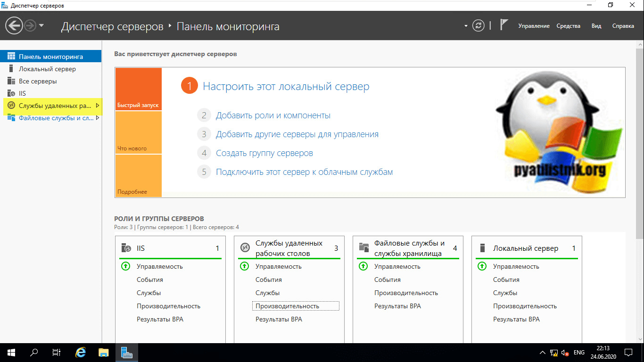Click Производительность in Remote Desktop Services tile
The height and width of the screenshot is (362, 644).
point(287,306)
